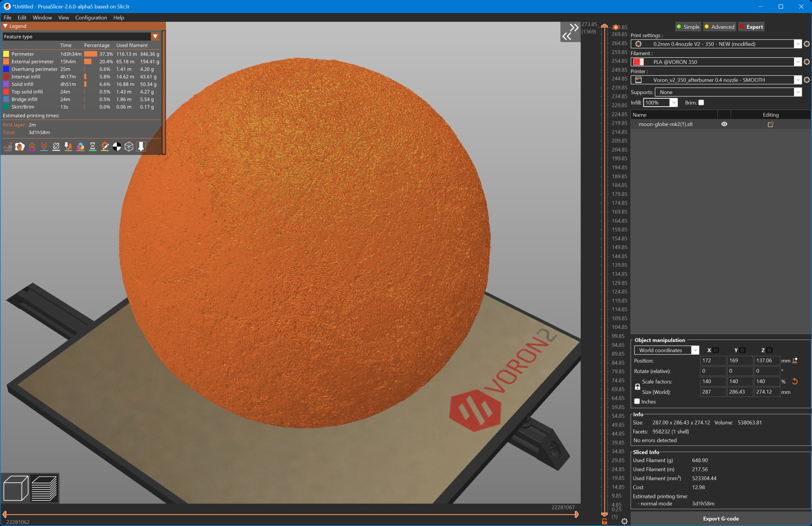812x526 pixels.
Task: Check the Inches checkbox
Action: pos(637,401)
